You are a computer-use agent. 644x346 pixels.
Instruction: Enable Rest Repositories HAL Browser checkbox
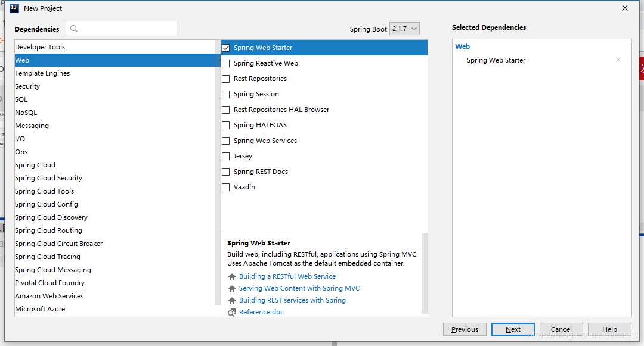pos(226,110)
